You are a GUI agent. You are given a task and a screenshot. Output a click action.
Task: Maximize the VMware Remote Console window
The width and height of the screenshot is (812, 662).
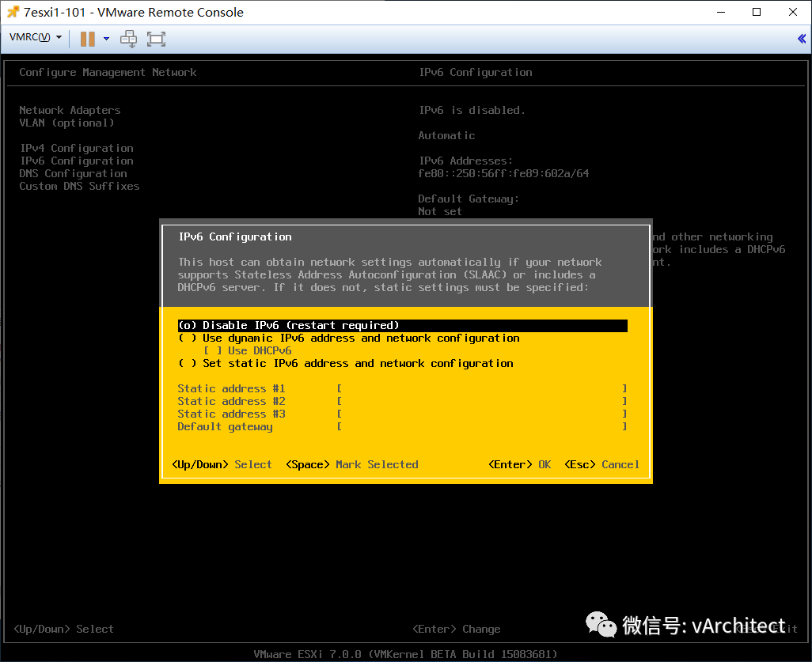(757, 12)
